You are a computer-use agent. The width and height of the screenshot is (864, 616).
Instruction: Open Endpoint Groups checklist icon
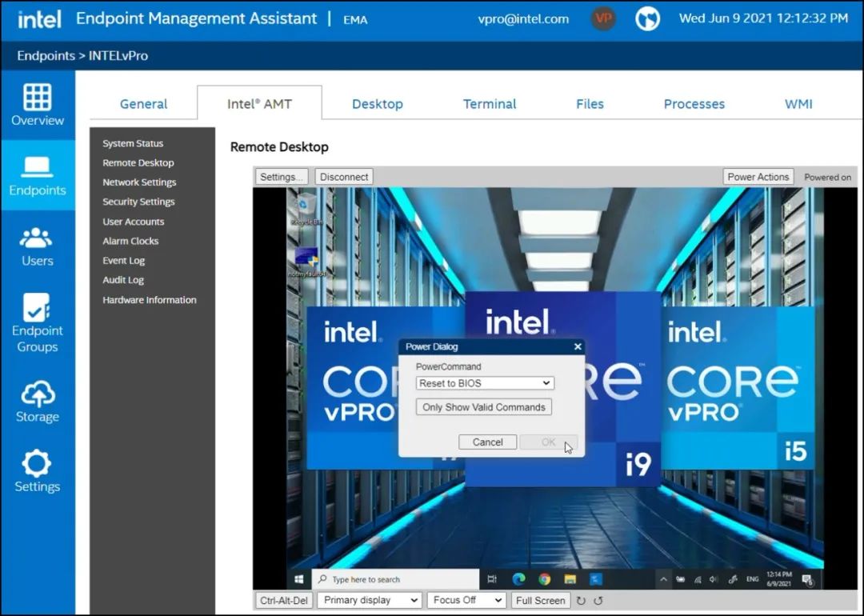[37, 307]
